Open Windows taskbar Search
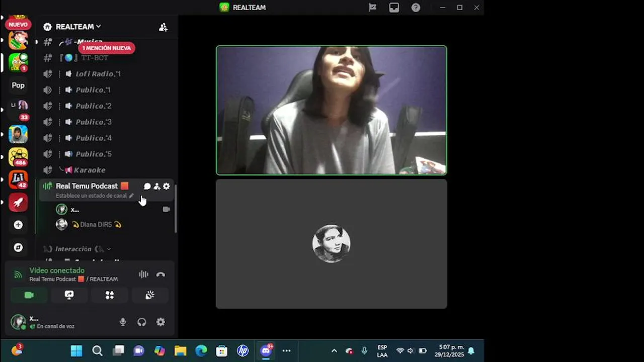 point(97,351)
